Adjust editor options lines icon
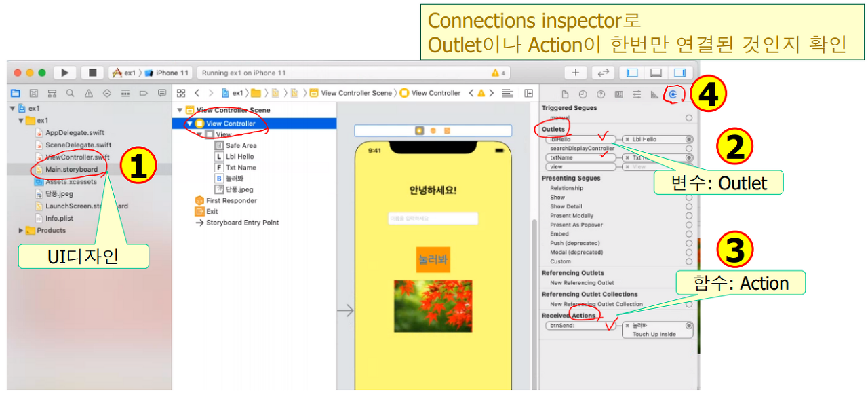The height and width of the screenshot is (393, 868). click(x=507, y=93)
